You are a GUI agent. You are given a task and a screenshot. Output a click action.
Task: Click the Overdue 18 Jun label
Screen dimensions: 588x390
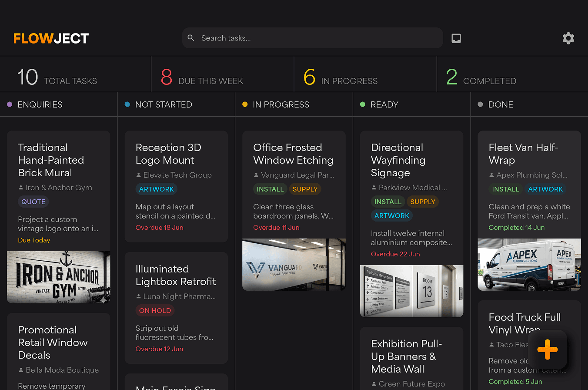(160, 228)
